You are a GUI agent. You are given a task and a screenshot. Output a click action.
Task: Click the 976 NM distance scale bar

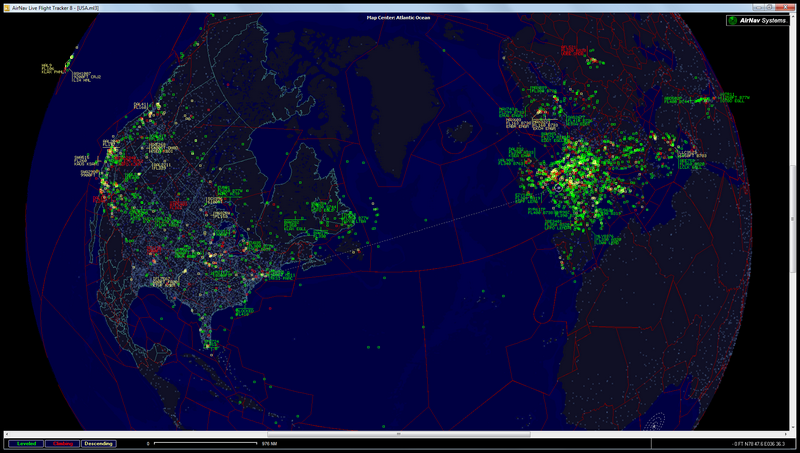click(x=205, y=443)
